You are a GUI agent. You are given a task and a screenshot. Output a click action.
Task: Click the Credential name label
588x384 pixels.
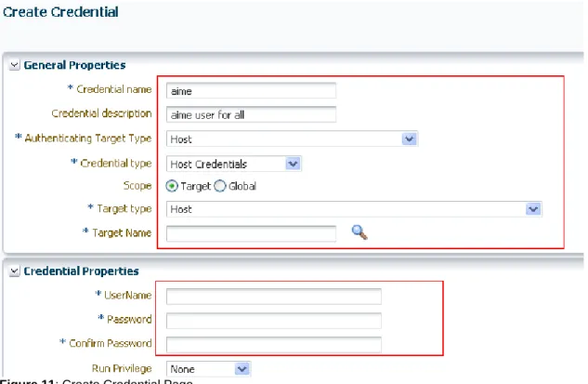click(x=114, y=89)
